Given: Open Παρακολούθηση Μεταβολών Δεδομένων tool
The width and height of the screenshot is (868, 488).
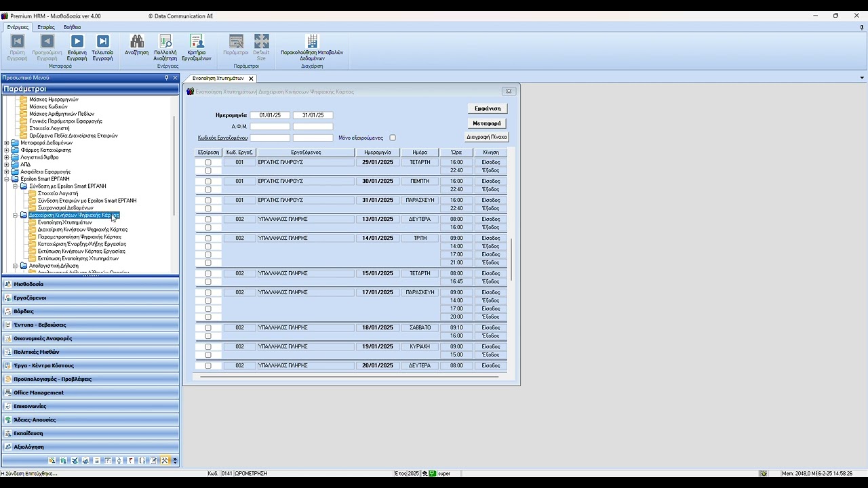Looking at the screenshot, I should click(x=312, y=48).
